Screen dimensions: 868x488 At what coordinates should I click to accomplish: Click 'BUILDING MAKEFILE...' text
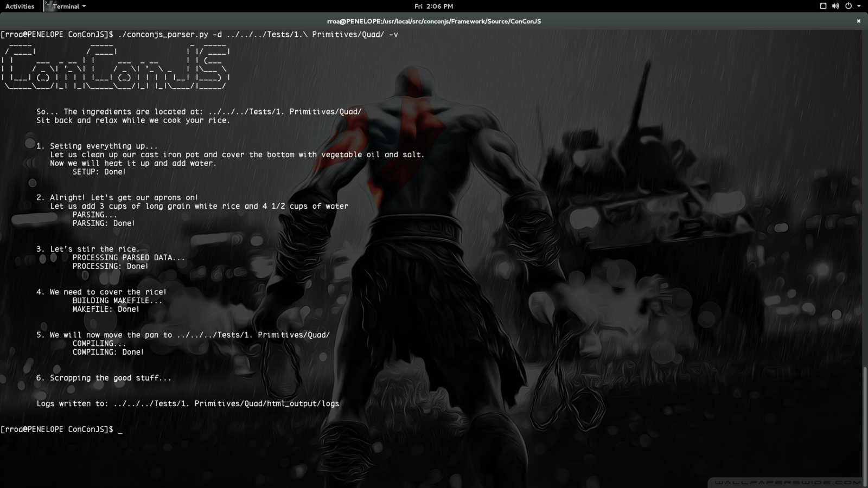point(117,300)
